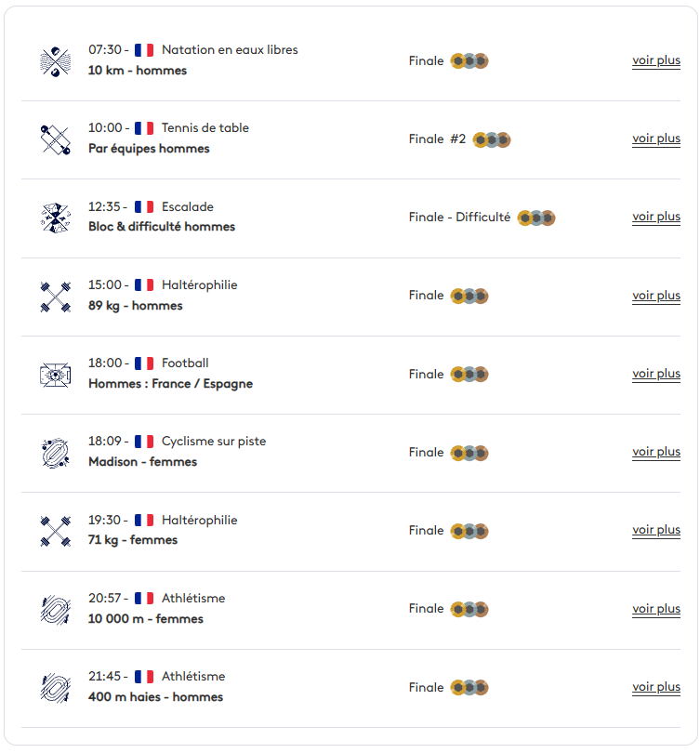Click the table tennis pictogram icon
The height and width of the screenshot is (753, 700).
click(56, 139)
